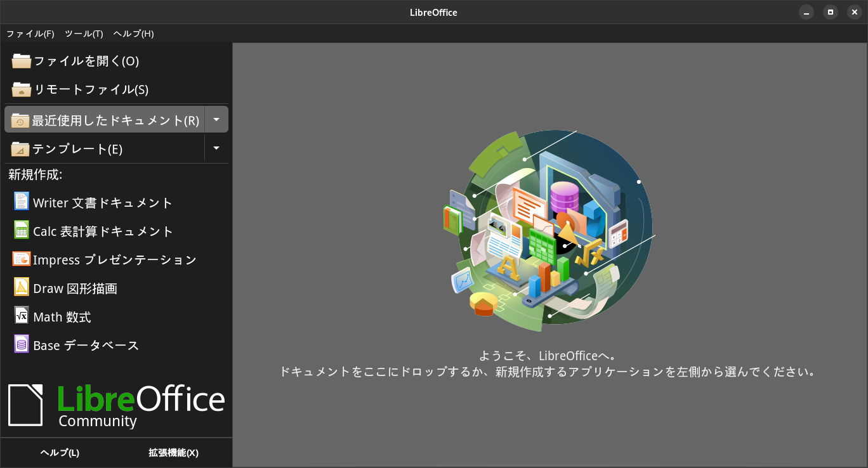Screen dimensions: 868x468
Task: Click the Base database icon
Action: coord(22,344)
